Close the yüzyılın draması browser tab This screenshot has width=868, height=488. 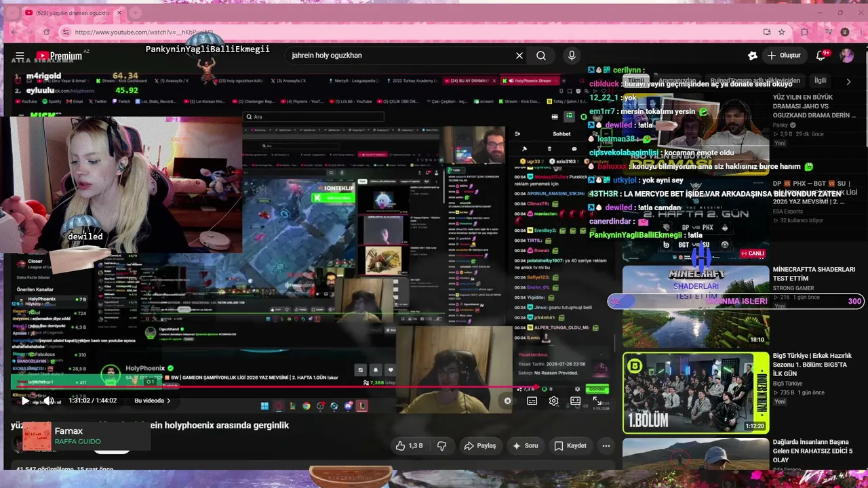pos(119,13)
